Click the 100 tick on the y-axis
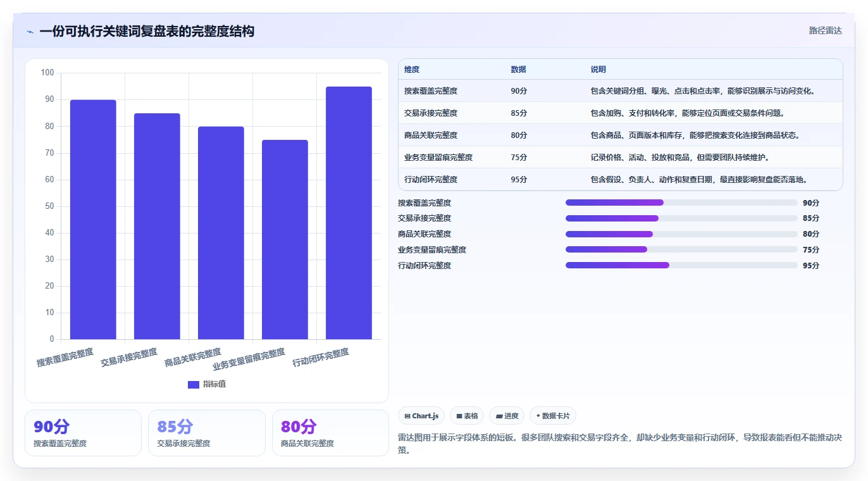Screen dimensions: 868x481 coord(47,73)
